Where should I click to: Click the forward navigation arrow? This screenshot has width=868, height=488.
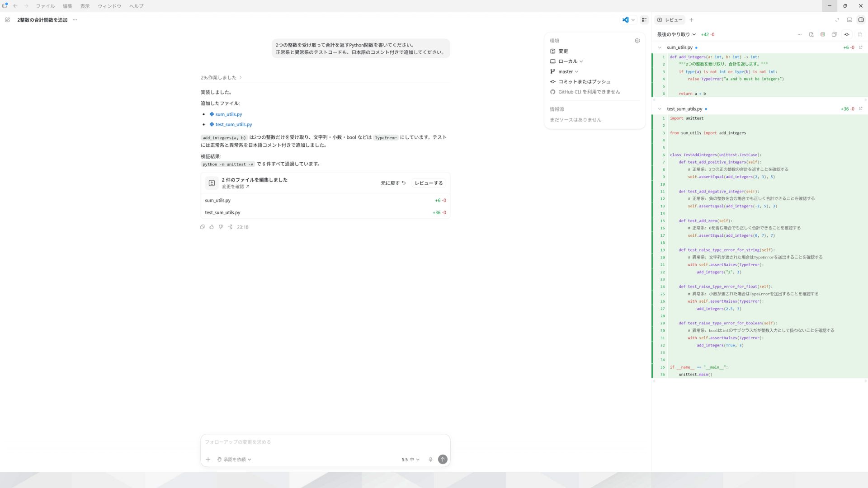26,6
